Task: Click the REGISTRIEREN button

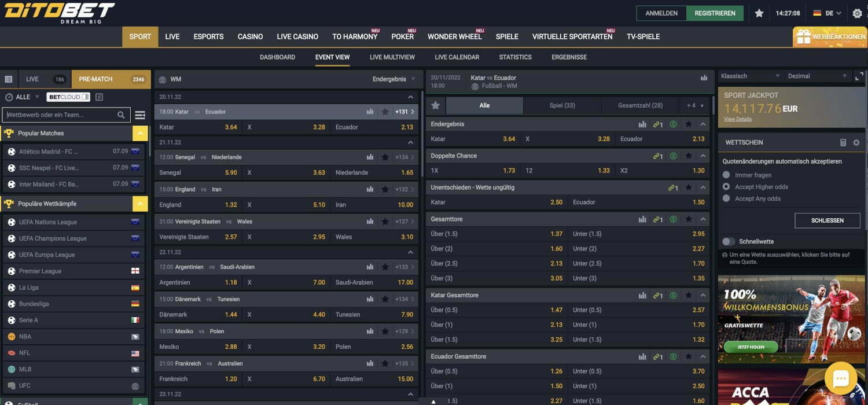Action: tap(715, 13)
